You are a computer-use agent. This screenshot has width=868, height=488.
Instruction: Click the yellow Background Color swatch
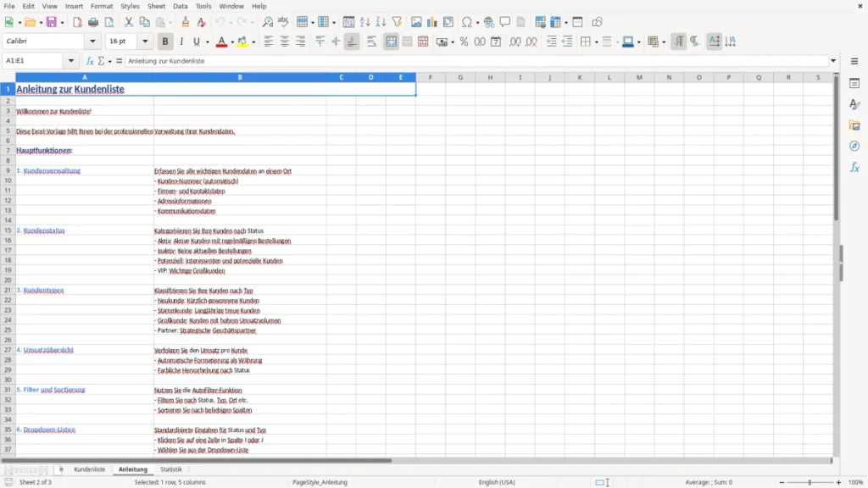[242, 42]
